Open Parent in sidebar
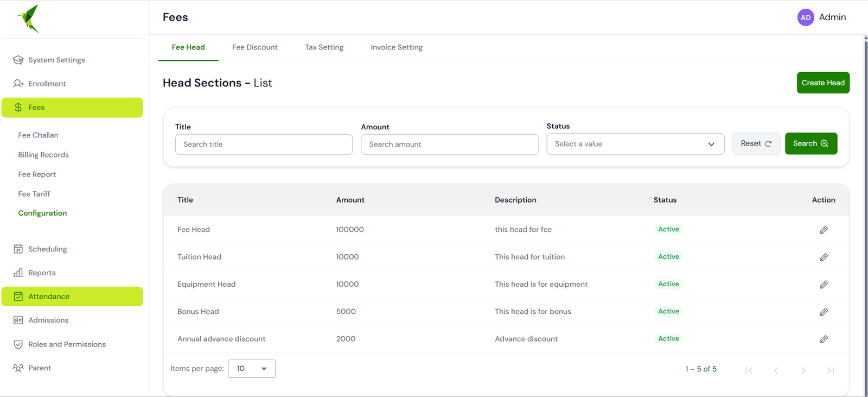 pyautogui.click(x=72, y=368)
